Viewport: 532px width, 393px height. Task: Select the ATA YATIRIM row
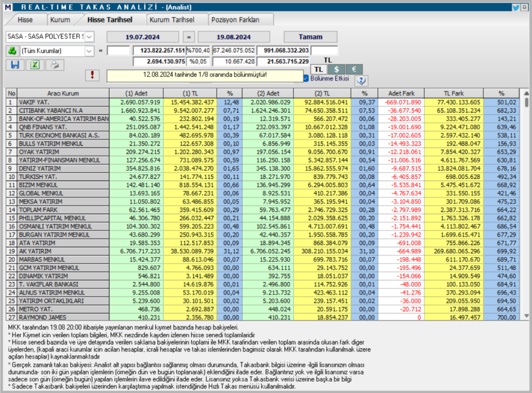pos(263,243)
